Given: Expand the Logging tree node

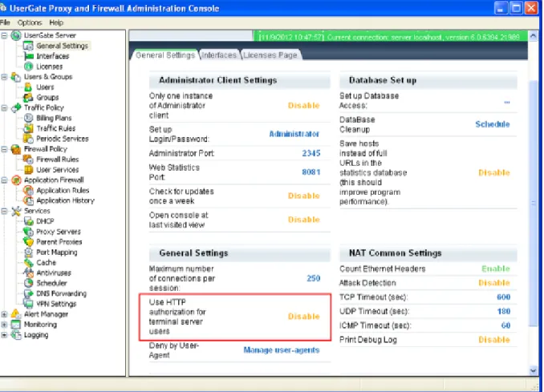Looking at the screenshot, I should pos(4,335).
